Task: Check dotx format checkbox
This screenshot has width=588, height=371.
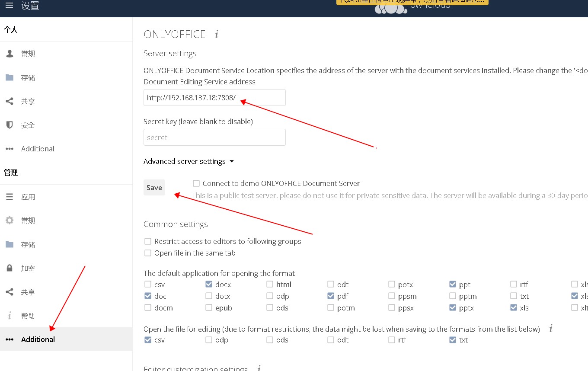Action: point(209,296)
